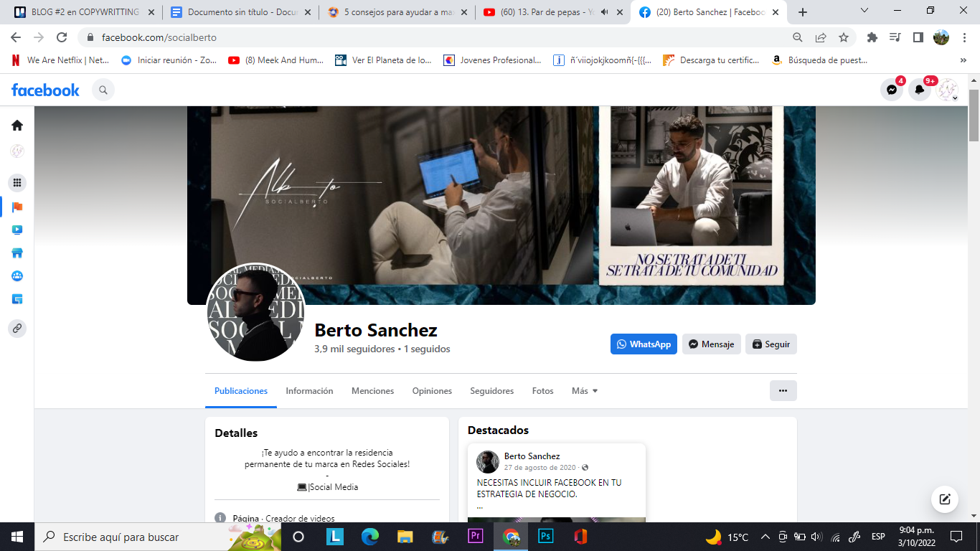Open Jovenes Profesional bookmark

click(492, 60)
